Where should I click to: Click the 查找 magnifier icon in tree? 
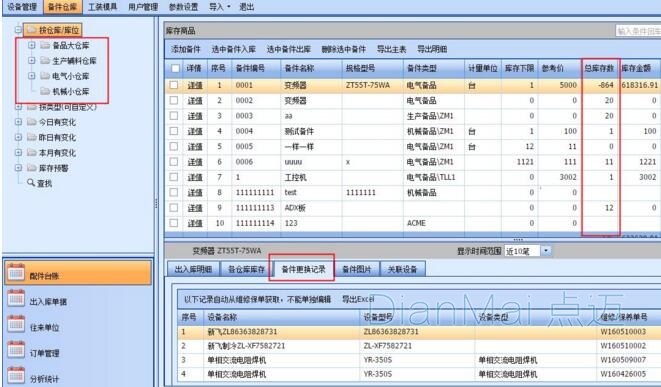(31, 183)
